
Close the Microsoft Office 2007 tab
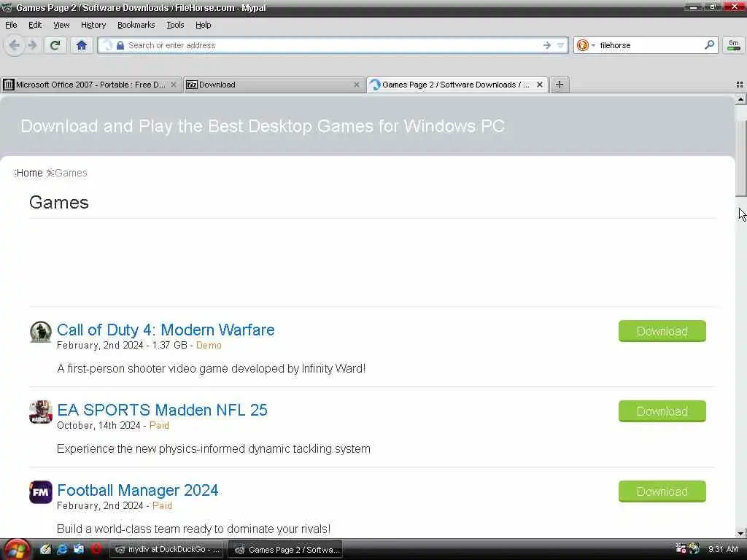[x=174, y=85]
